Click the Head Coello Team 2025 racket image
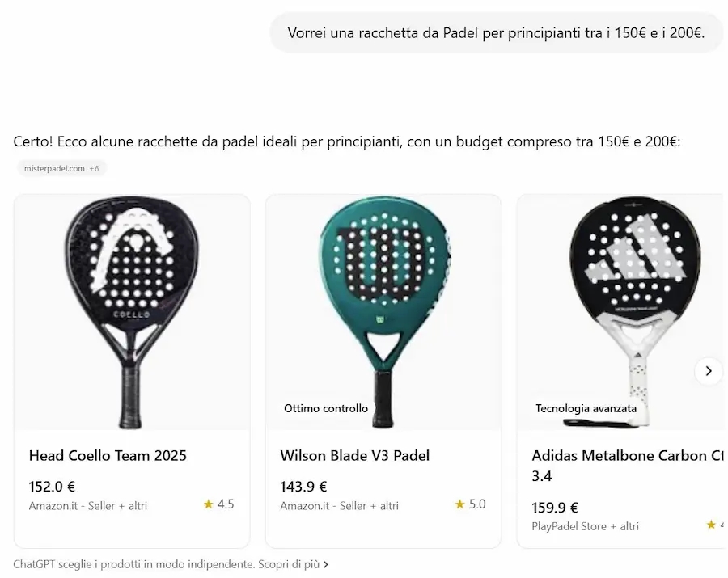The height and width of the screenshot is (578, 728). tap(132, 312)
